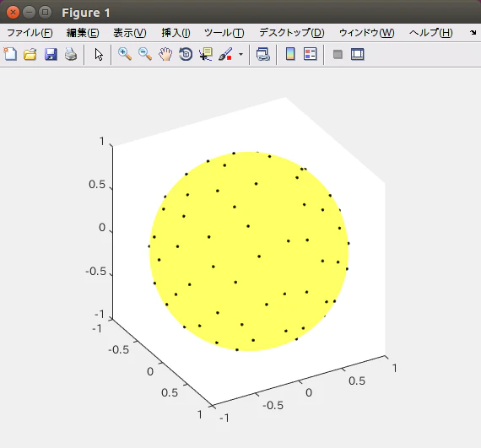Open the デスクトップ(D) menu
This screenshot has width=481, height=448.
point(292,33)
